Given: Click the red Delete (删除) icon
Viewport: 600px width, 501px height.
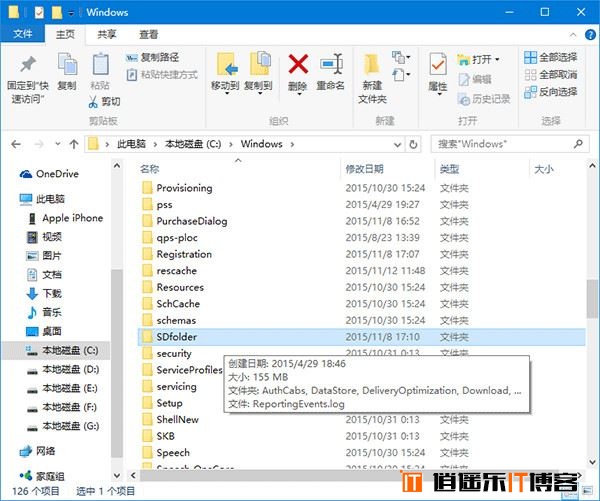Looking at the screenshot, I should 298,64.
